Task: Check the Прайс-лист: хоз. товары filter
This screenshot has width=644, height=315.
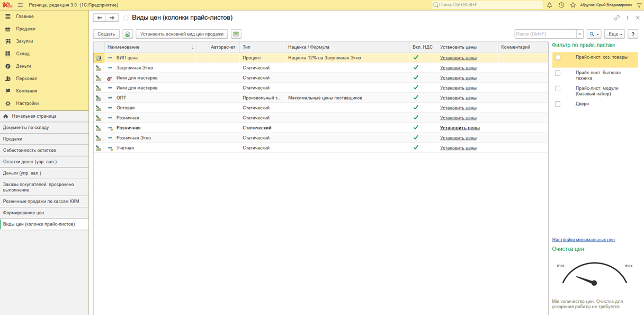Action: point(558,58)
